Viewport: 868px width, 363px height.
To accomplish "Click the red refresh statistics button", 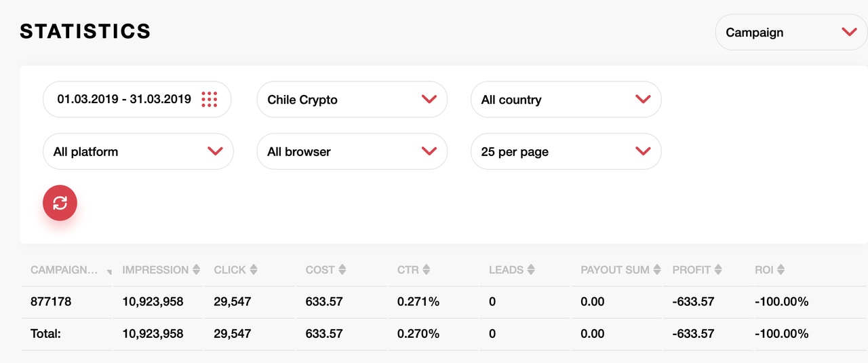I will tap(60, 203).
